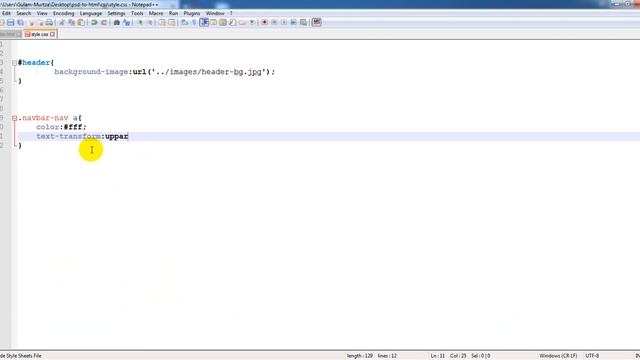The height and width of the screenshot is (360, 640).
Task: Open the Plugins menu
Action: [192, 13]
